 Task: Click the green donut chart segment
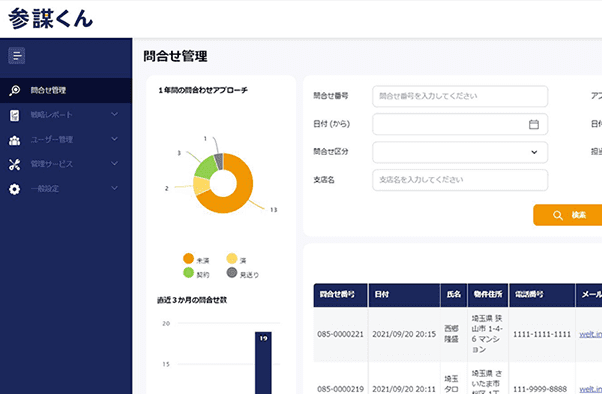pyautogui.click(x=206, y=167)
